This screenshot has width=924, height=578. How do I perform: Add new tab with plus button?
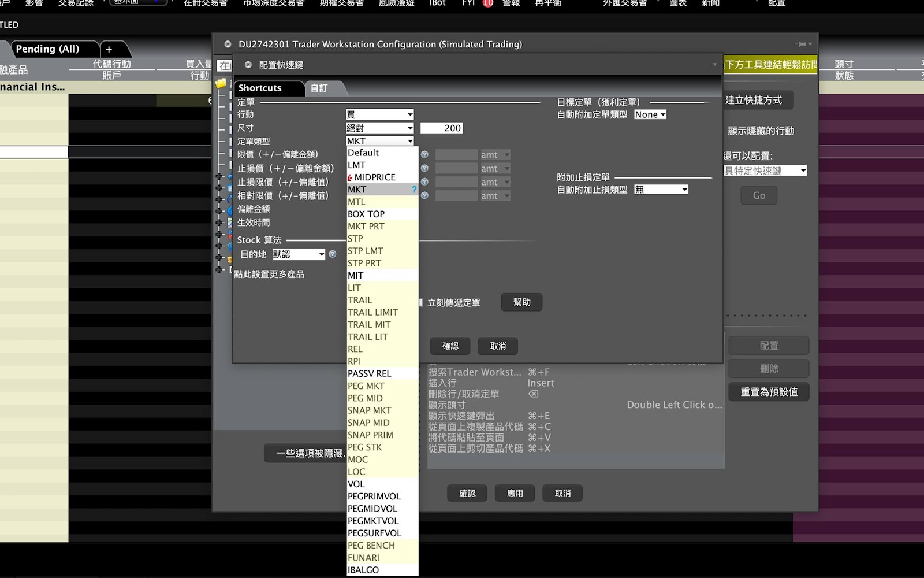[109, 50]
